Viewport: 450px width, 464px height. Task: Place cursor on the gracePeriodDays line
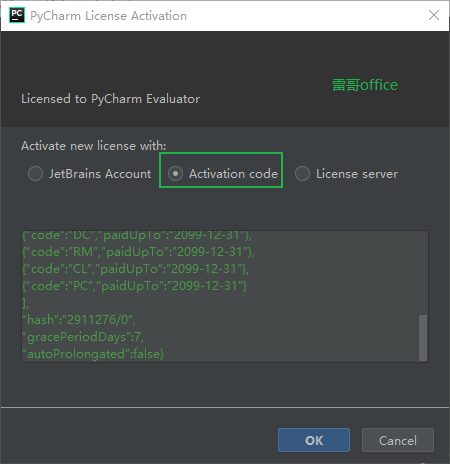pyautogui.click(x=83, y=337)
